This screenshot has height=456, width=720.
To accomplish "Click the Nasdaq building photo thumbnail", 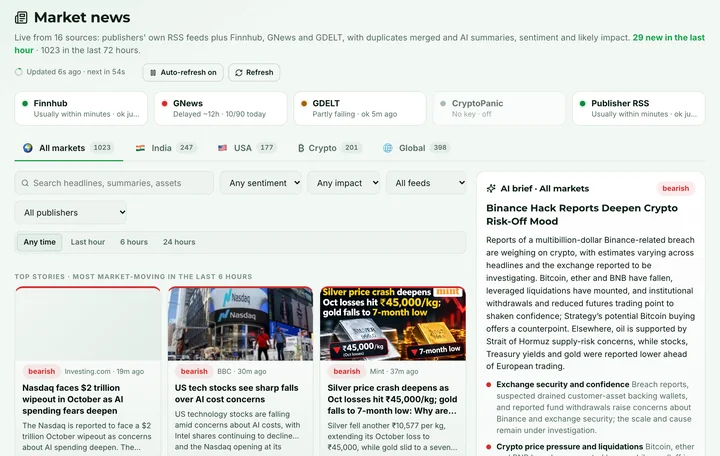I will pos(240,324).
